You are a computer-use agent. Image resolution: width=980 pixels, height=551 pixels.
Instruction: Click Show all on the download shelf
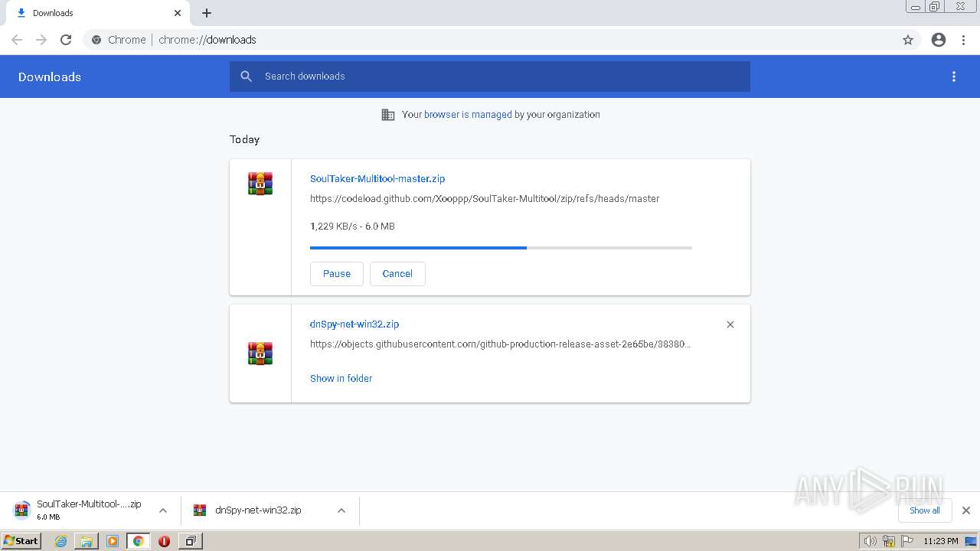click(925, 510)
